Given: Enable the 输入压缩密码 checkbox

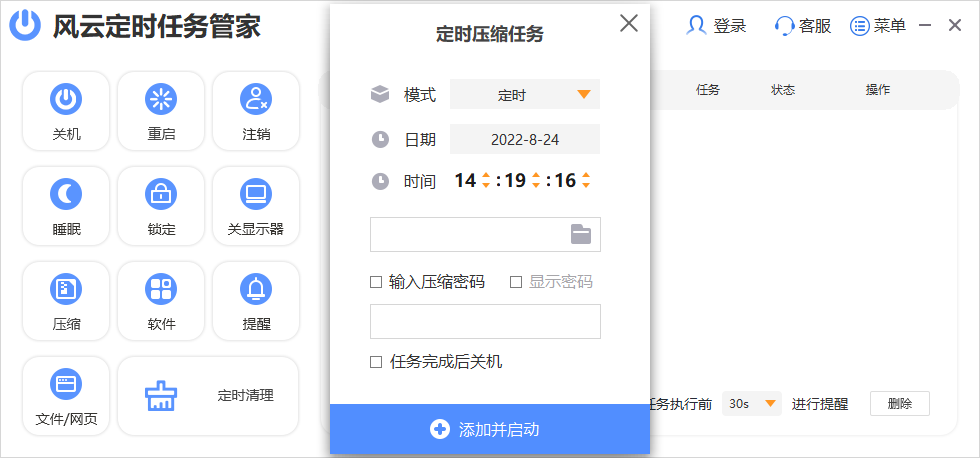Looking at the screenshot, I should (x=376, y=282).
